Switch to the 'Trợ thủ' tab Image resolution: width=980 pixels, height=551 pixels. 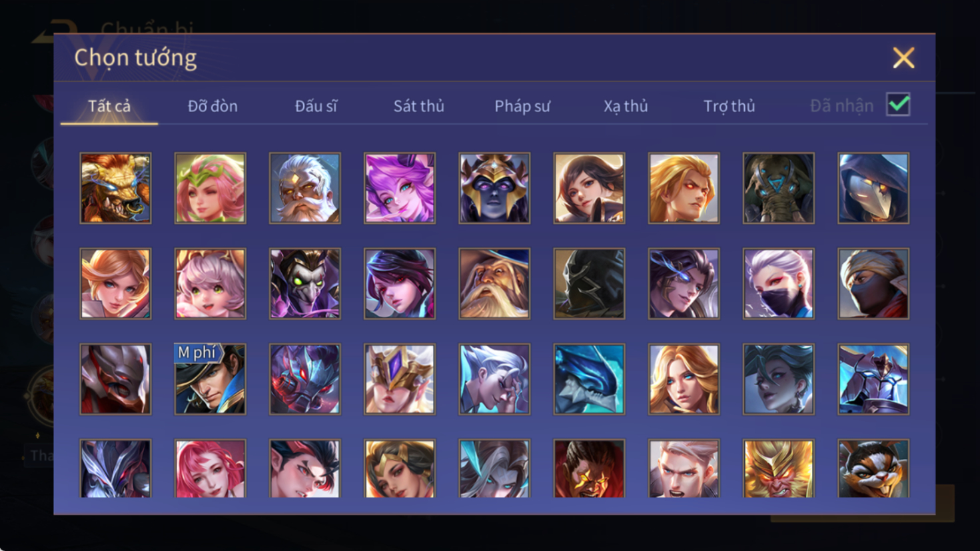[730, 106]
